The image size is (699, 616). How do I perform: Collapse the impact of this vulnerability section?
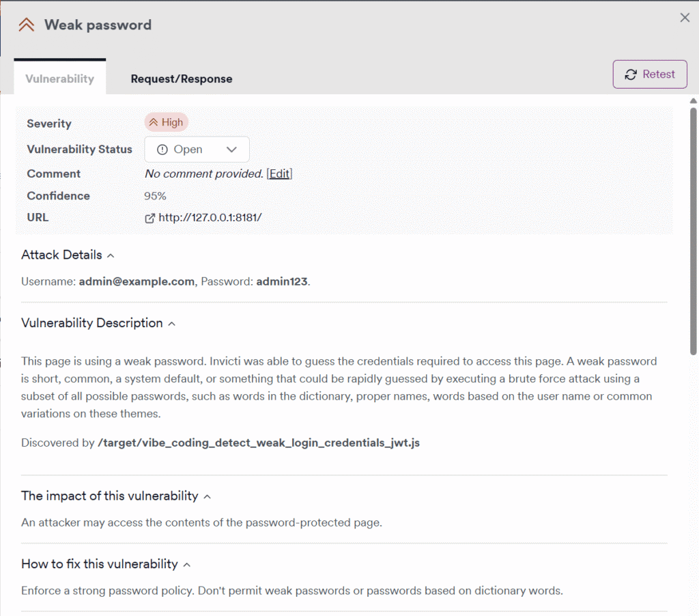point(207,496)
